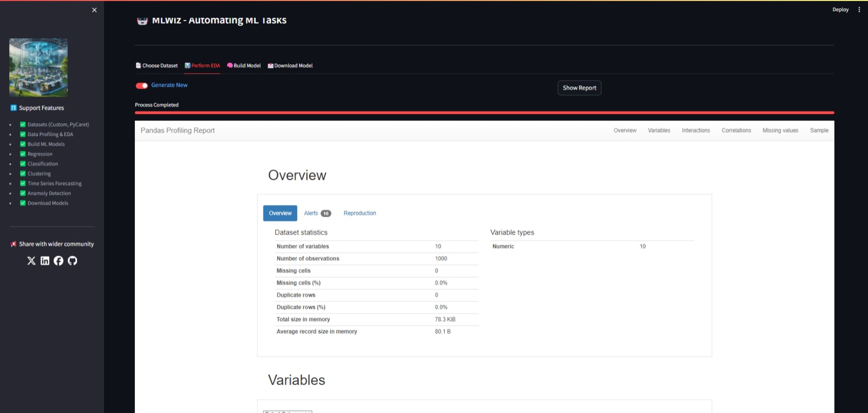Open the Select Columns dropdown under Variables

(x=287, y=411)
